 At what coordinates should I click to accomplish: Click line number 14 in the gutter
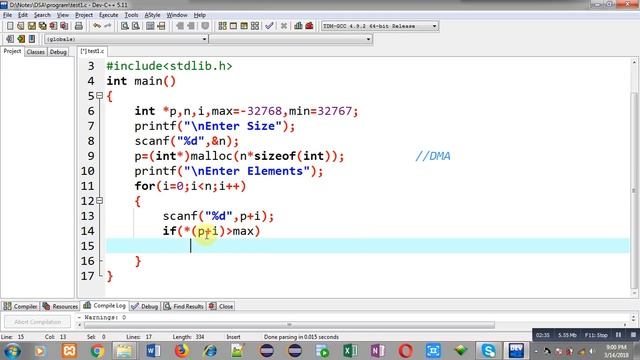pyautogui.click(x=88, y=231)
